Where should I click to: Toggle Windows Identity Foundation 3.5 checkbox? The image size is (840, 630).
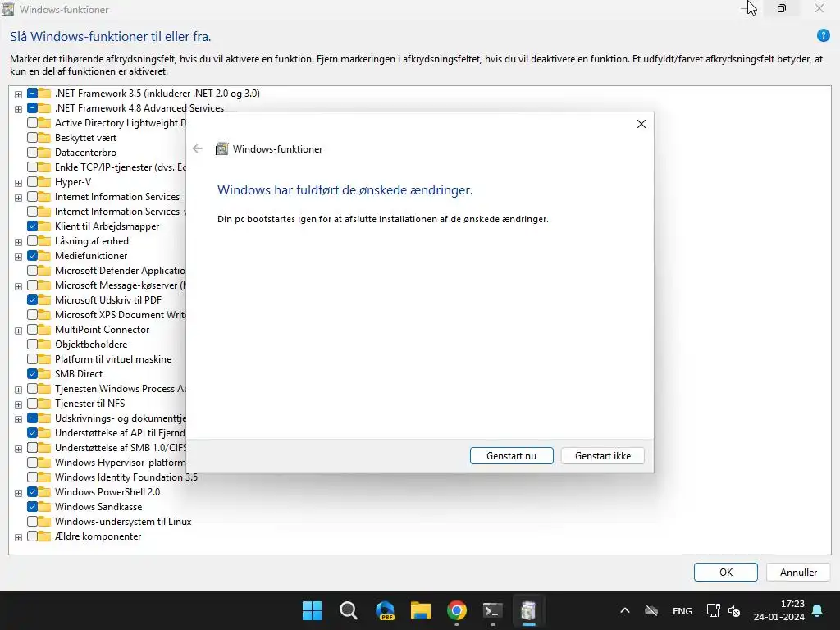(32, 477)
